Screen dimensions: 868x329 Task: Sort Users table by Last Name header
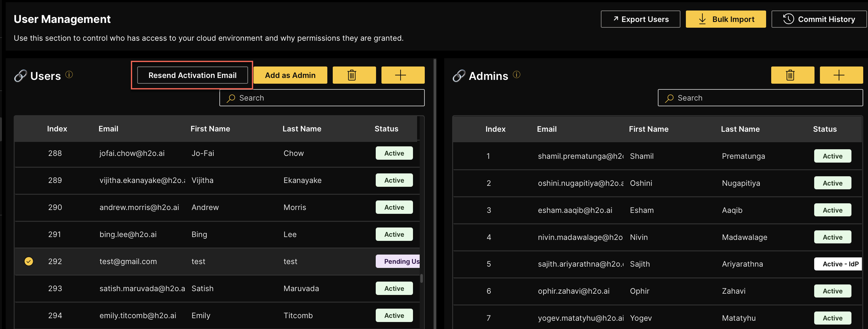click(302, 129)
